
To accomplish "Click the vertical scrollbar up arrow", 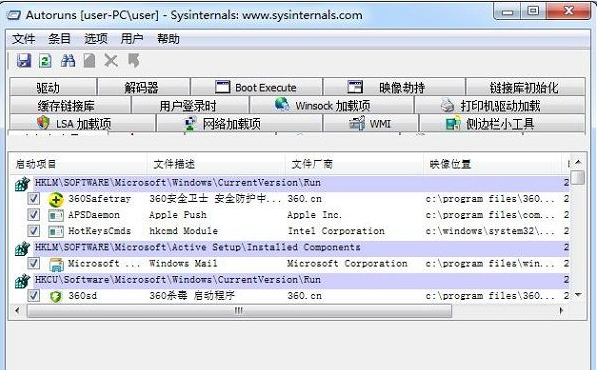I will click(578, 163).
